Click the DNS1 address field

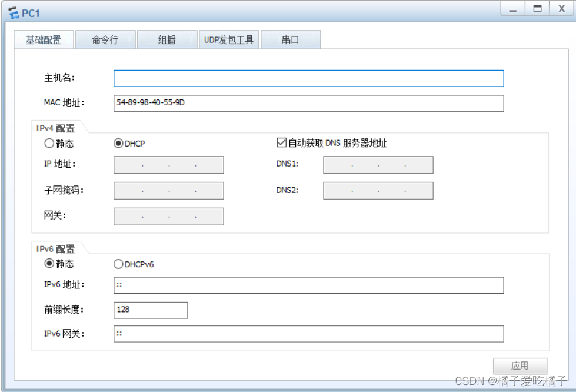tap(377, 165)
